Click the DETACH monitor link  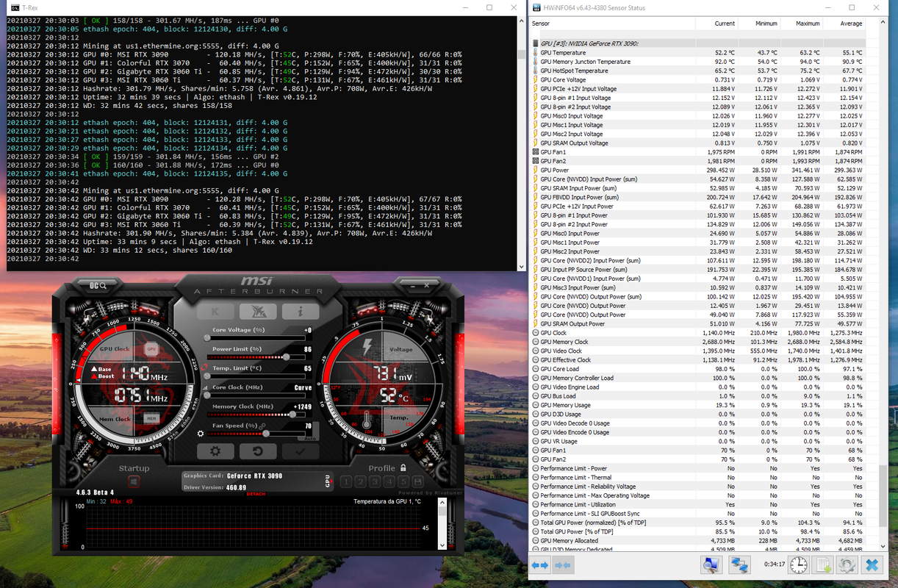256,495
